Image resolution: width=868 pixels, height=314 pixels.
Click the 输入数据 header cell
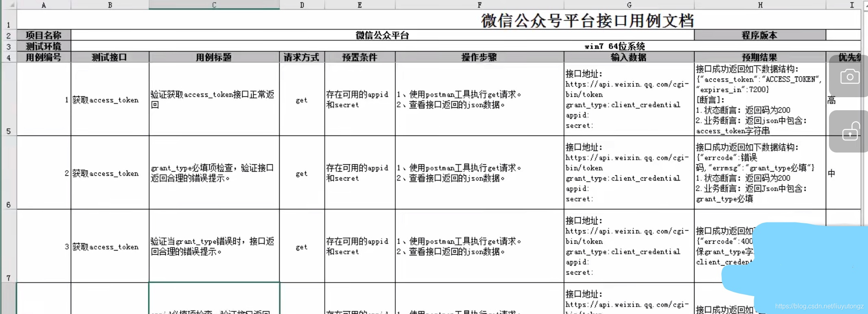(629, 57)
